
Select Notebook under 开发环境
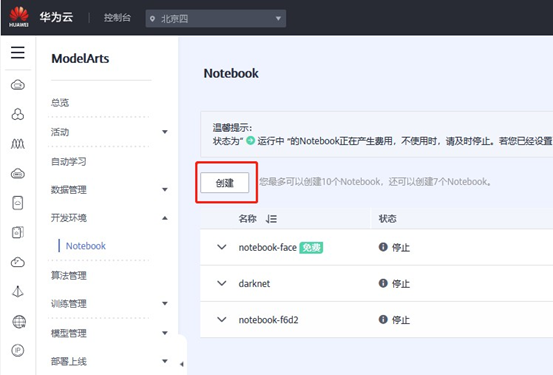[x=86, y=246]
